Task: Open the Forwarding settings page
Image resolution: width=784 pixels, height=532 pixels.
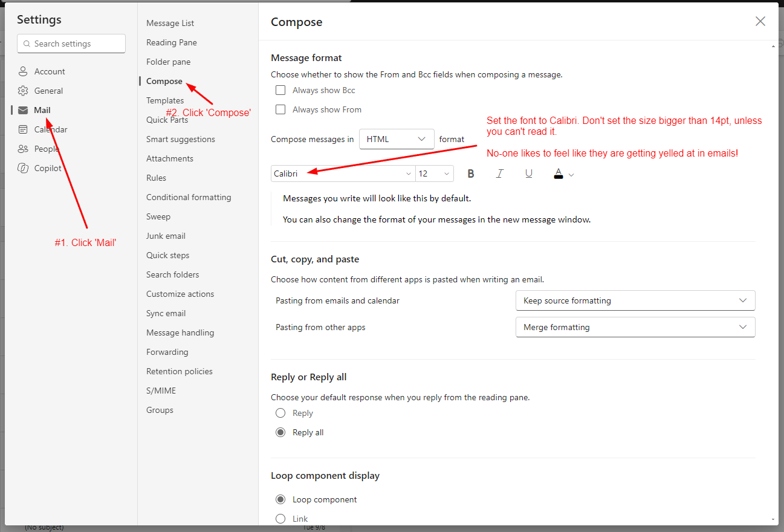Action: 167,352
